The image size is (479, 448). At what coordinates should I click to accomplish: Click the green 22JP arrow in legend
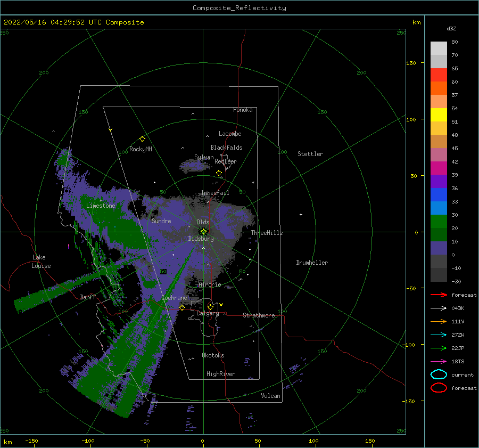coord(439,348)
